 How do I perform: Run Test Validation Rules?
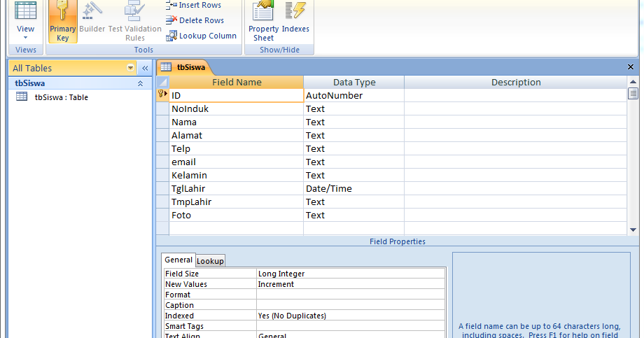pyautogui.click(x=134, y=22)
